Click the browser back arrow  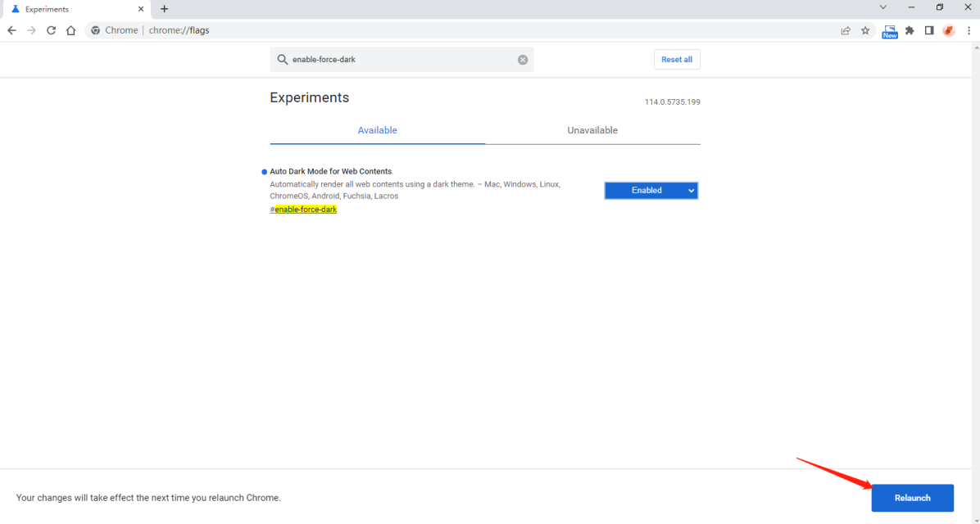[x=11, y=30]
